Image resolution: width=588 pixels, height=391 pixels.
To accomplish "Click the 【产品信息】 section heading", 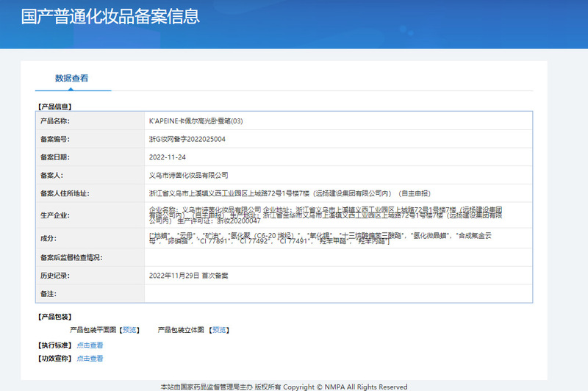I will [54, 107].
